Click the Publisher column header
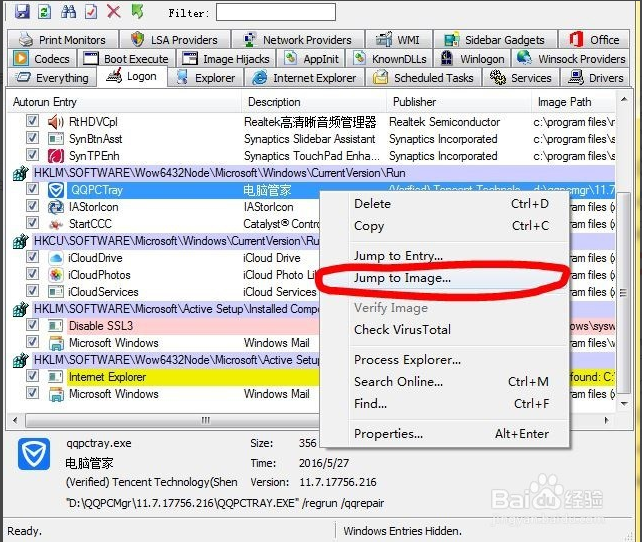The image size is (642, 542). 459,102
